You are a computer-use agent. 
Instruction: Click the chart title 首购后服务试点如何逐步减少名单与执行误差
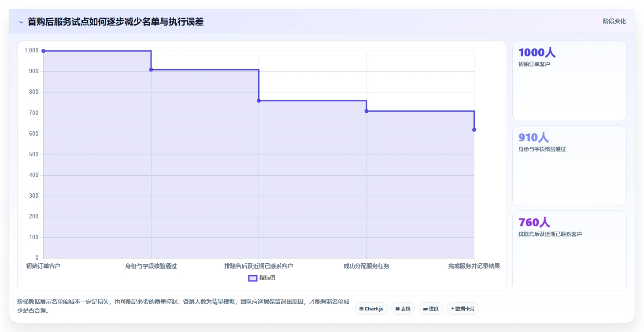coord(115,22)
